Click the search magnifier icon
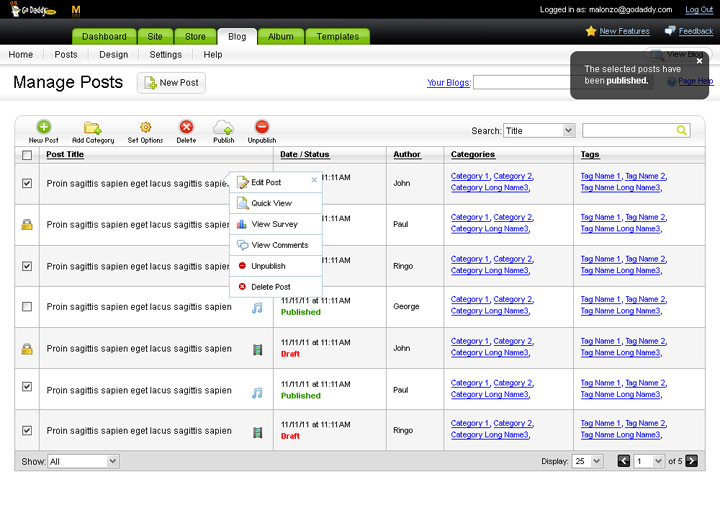The width and height of the screenshot is (720, 526). [x=681, y=130]
